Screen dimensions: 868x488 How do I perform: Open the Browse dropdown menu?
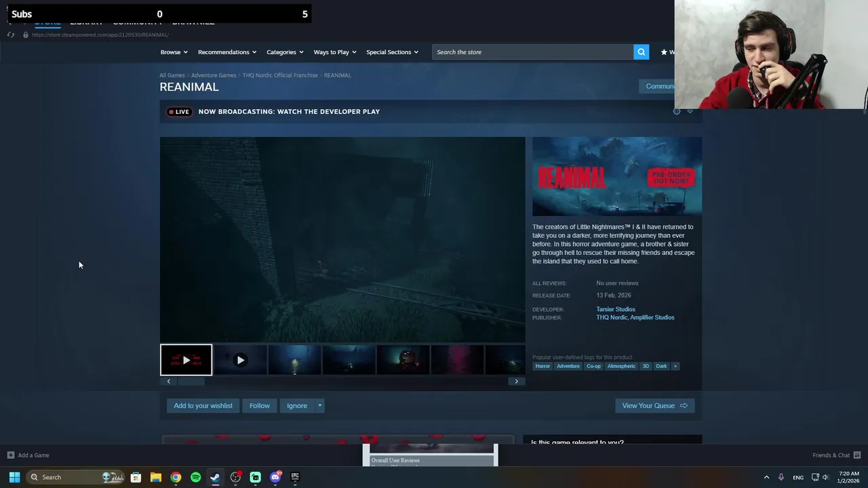click(x=174, y=52)
